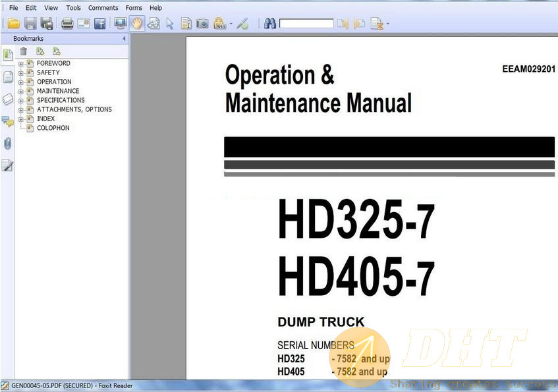Select the arrow cursor Select tool
The image size is (558, 392).
tap(170, 24)
